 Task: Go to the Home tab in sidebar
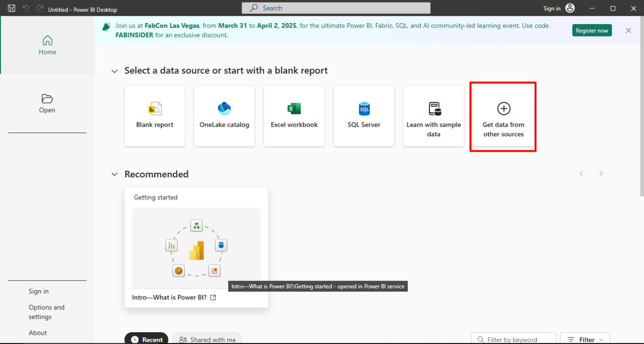pos(47,45)
